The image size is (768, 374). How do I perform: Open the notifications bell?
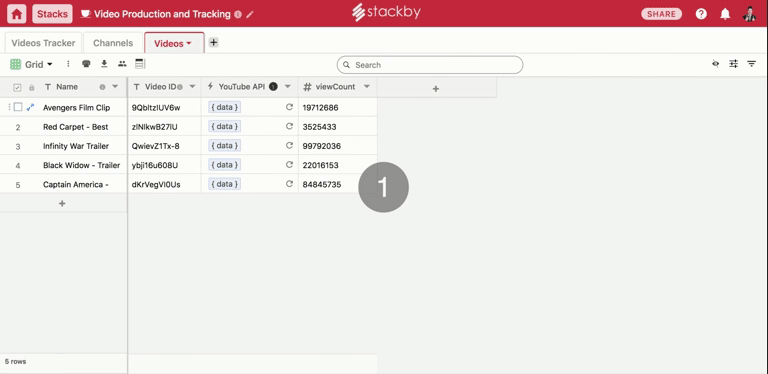point(725,14)
